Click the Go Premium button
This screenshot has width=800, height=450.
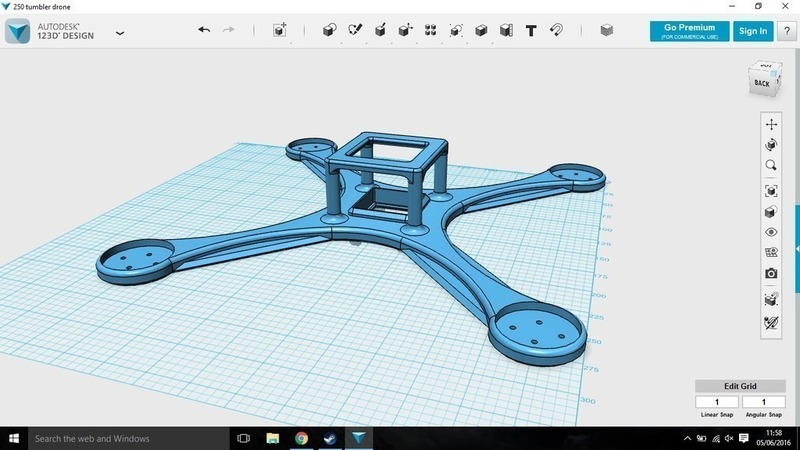(688, 31)
